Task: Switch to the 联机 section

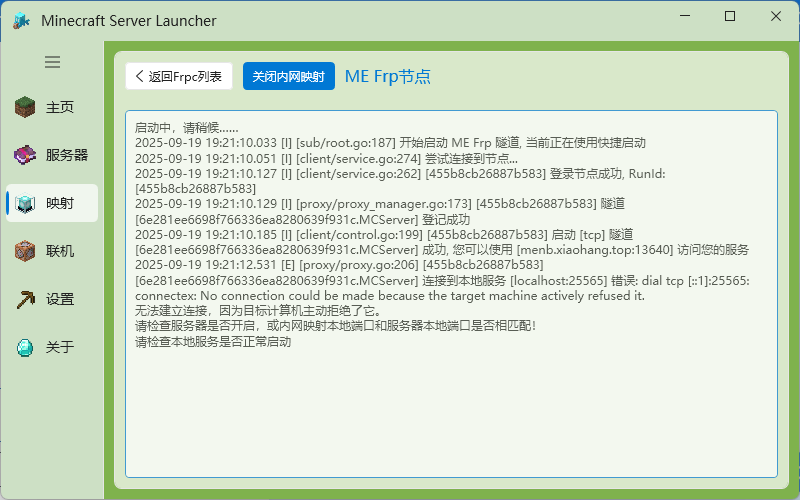Action: coord(52,251)
